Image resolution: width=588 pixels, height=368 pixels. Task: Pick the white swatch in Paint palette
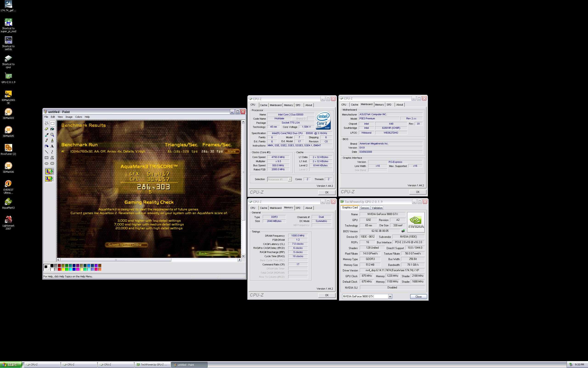tap(52, 269)
